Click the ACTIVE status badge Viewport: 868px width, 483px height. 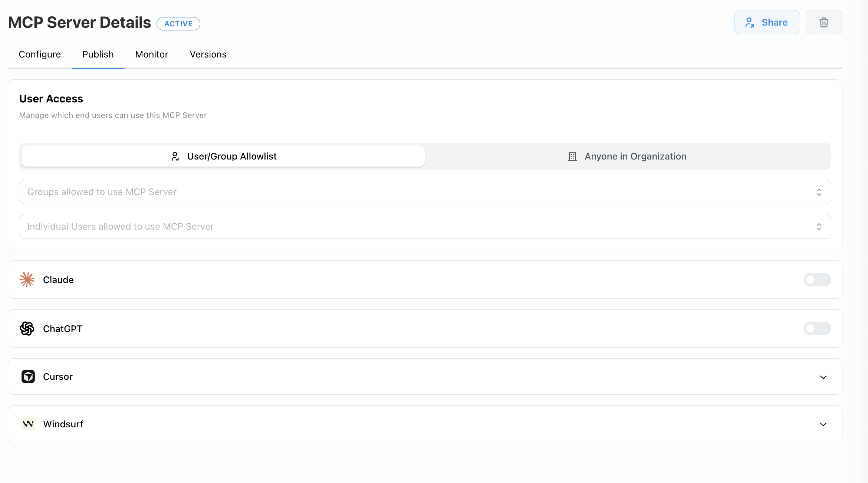point(178,24)
